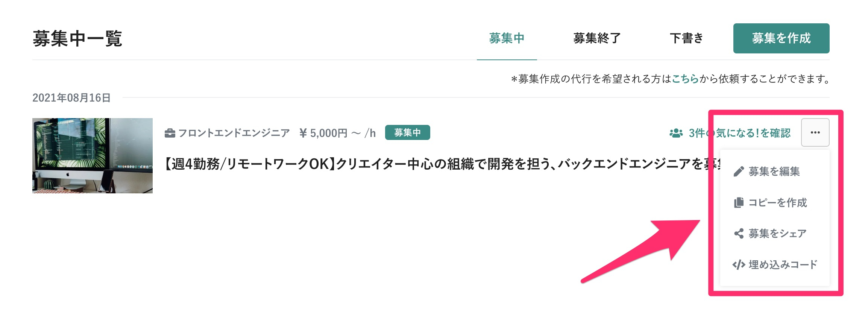Switch to the 下書き tab
This screenshot has width=868, height=319.
point(686,38)
